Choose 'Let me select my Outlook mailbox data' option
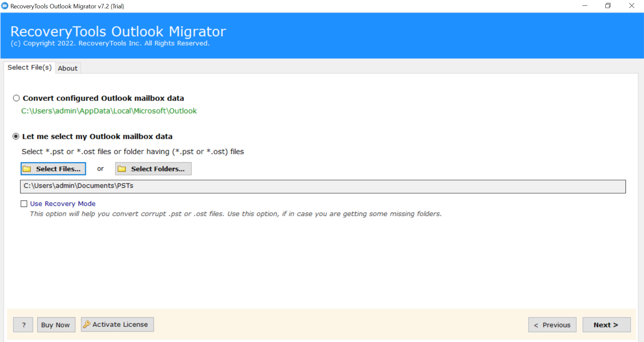 coord(16,136)
